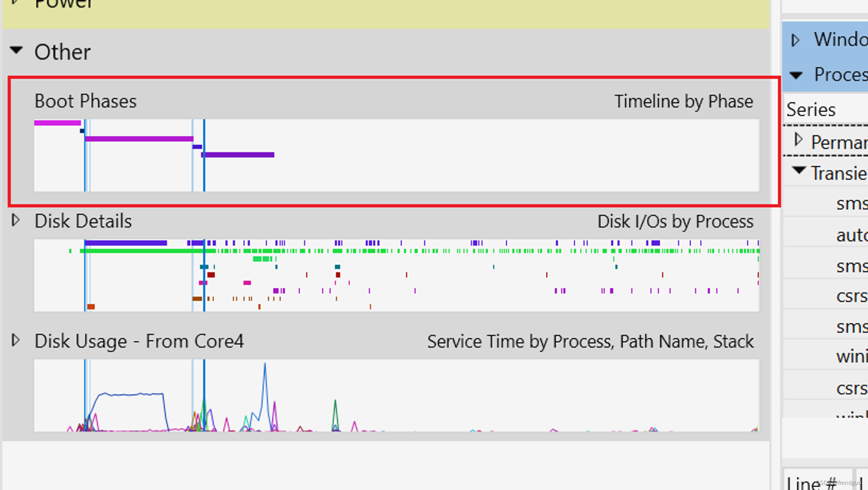Collapse the Transient series tree node
Image resolution: width=868 pixels, height=490 pixels.
tap(799, 170)
